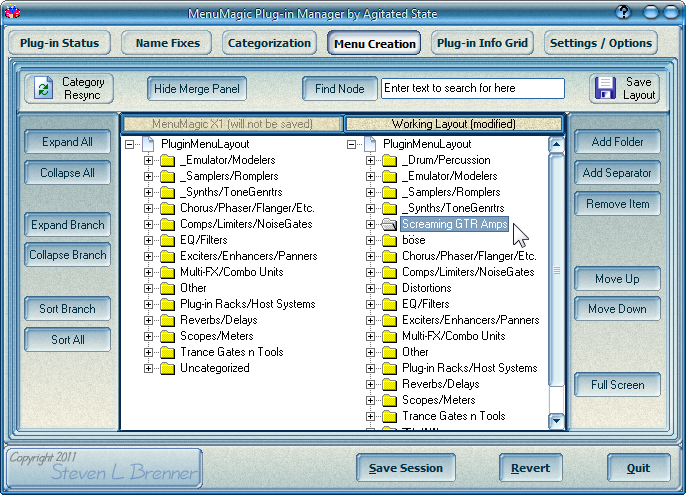Click the folder icon beside left-pane Other
The width and height of the screenshot is (686, 495).
tap(167, 288)
